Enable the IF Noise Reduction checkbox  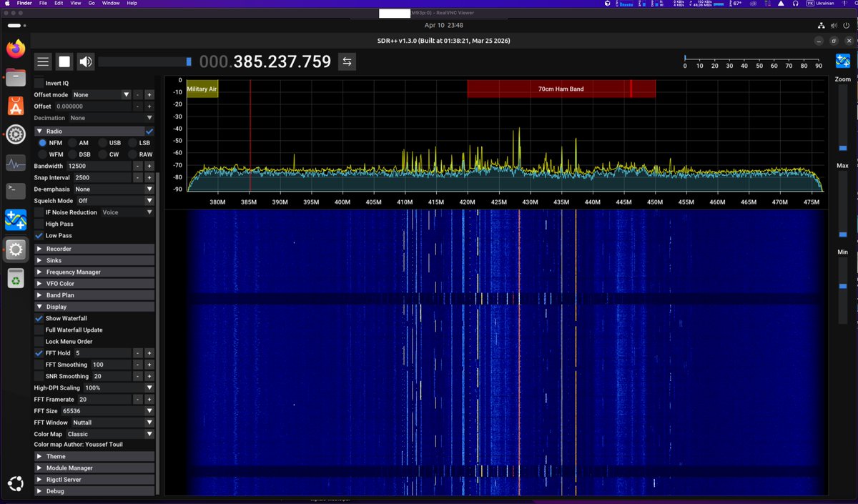click(x=39, y=212)
